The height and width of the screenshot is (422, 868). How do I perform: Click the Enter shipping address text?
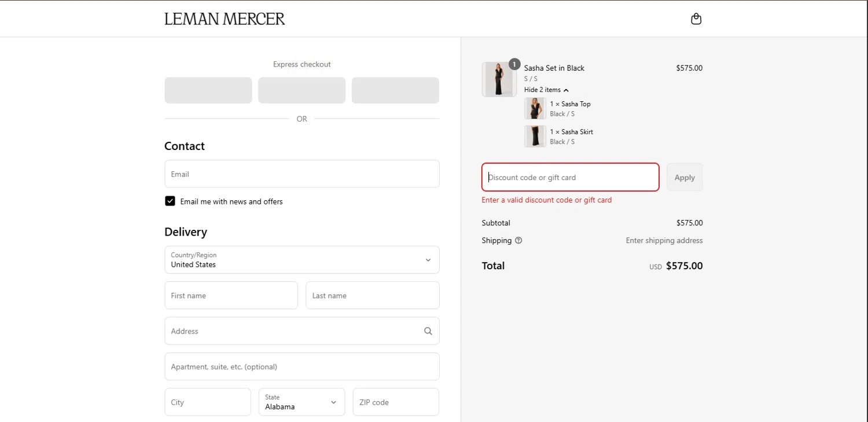tap(664, 240)
